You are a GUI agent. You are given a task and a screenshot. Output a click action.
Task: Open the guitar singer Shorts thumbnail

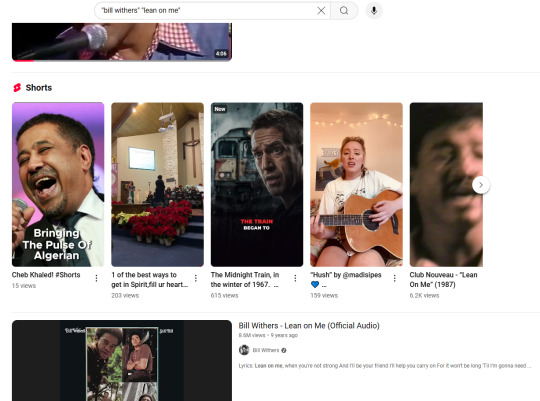(356, 184)
